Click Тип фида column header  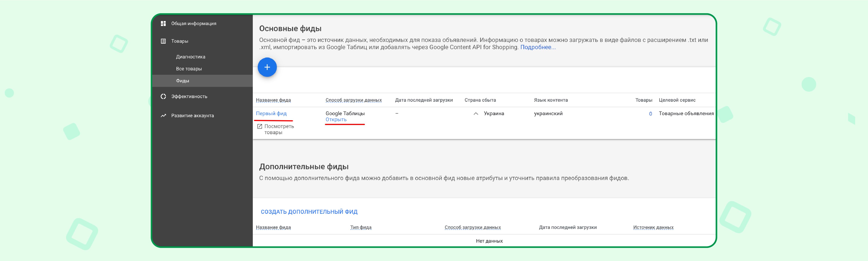pos(361,227)
